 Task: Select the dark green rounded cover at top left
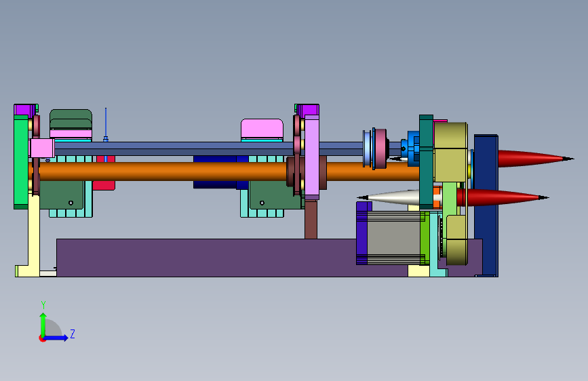(x=71, y=119)
